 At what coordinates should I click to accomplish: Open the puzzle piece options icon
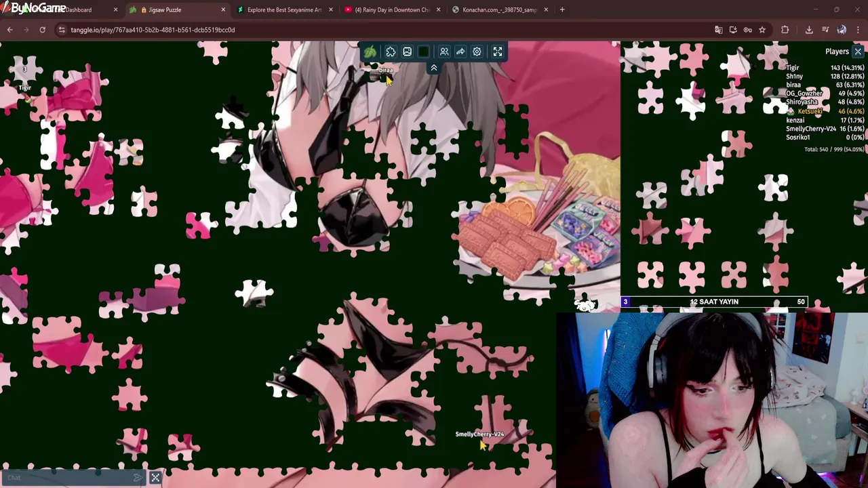[x=391, y=52]
